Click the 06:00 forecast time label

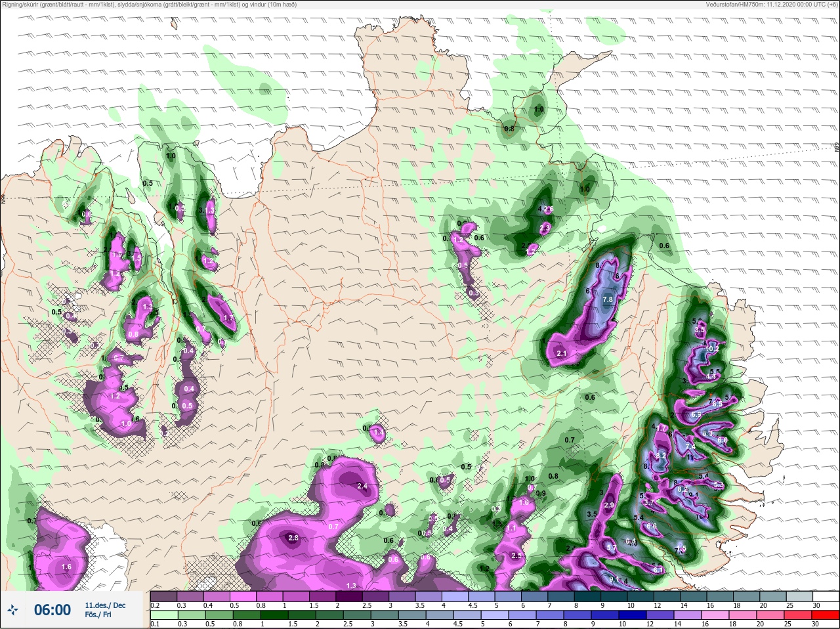52,611
